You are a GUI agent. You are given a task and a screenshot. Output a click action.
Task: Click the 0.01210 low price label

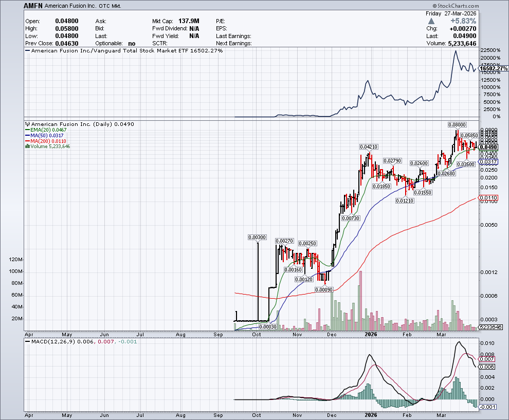405,201
